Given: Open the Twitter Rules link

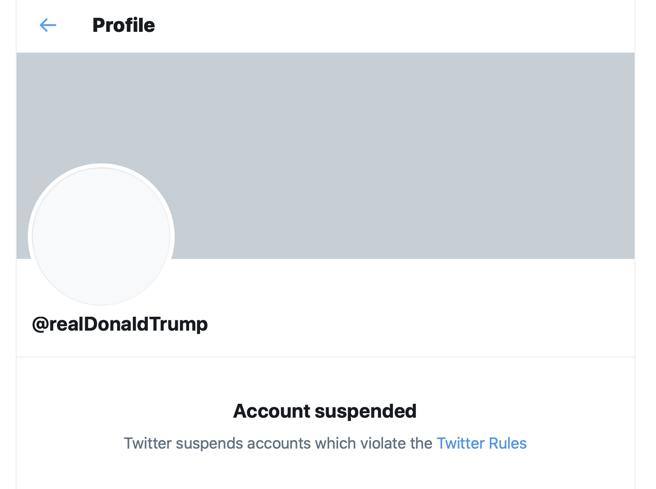Looking at the screenshot, I should coord(481,443).
